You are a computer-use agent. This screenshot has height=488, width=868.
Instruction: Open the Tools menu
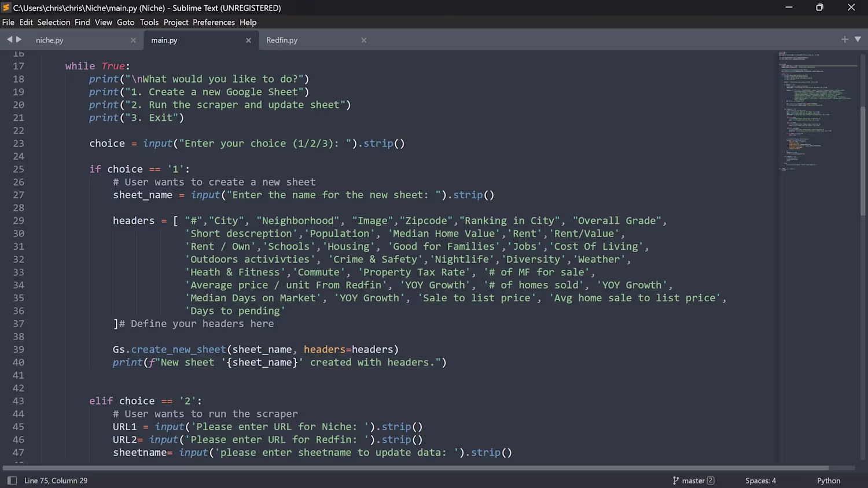(x=149, y=22)
